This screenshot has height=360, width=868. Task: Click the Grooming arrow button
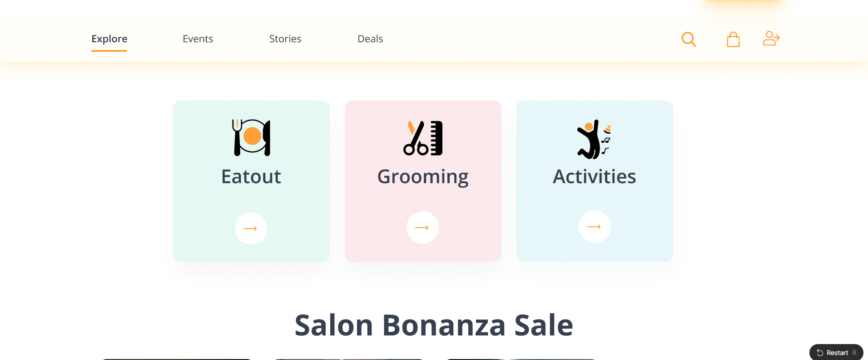tap(422, 227)
